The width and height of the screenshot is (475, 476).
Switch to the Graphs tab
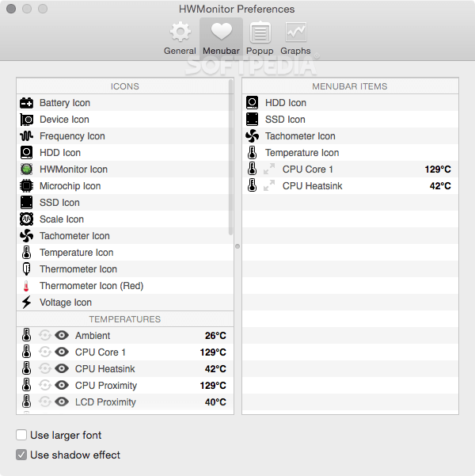[x=295, y=38]
